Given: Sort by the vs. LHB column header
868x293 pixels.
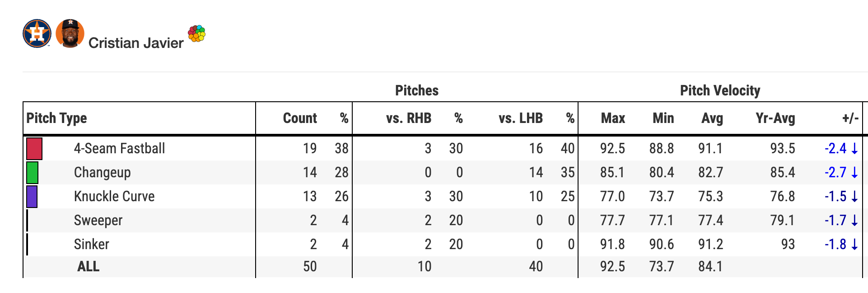Looking at the screenshot, I should [520, 118].
